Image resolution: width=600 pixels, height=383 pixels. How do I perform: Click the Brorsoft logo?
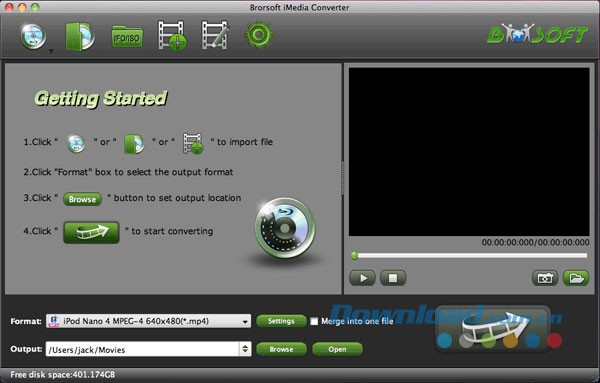(x=537, y=34)
